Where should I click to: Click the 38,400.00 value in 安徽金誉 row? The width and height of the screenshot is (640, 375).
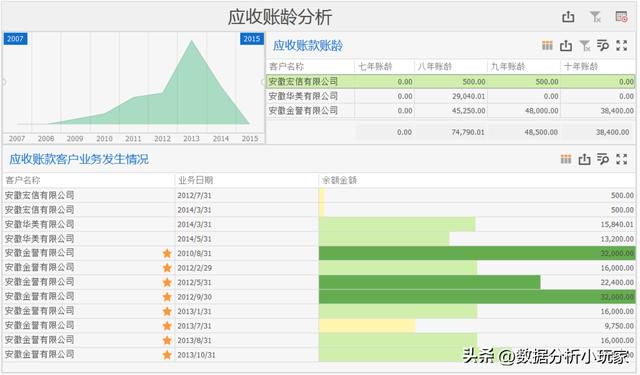tap(617, 111)
